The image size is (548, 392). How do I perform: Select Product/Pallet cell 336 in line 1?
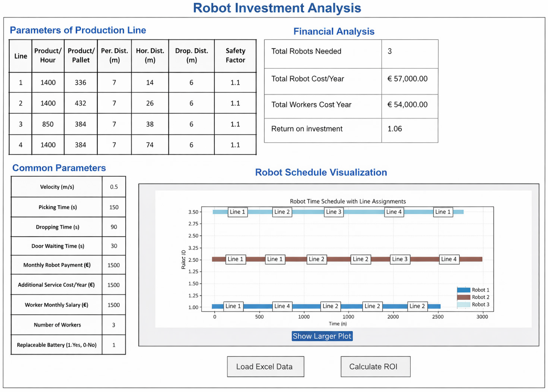[x=81, y=83]
